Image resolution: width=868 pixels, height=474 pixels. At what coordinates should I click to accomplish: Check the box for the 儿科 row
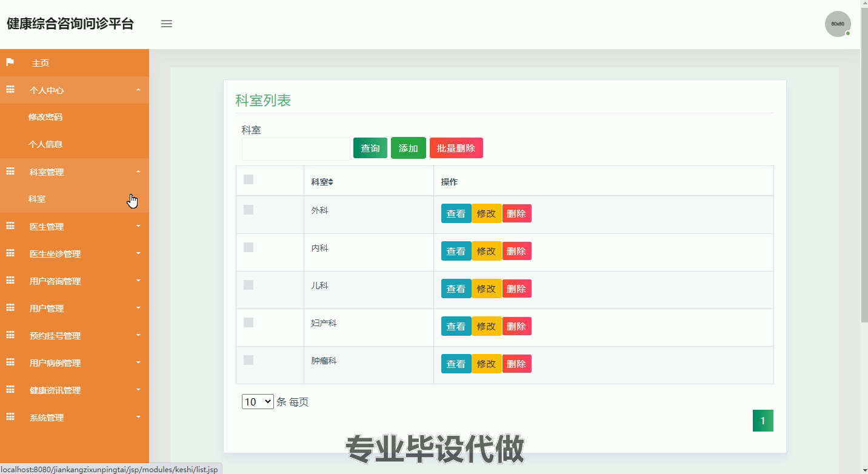pyautogui.click(x=249, y=285)
